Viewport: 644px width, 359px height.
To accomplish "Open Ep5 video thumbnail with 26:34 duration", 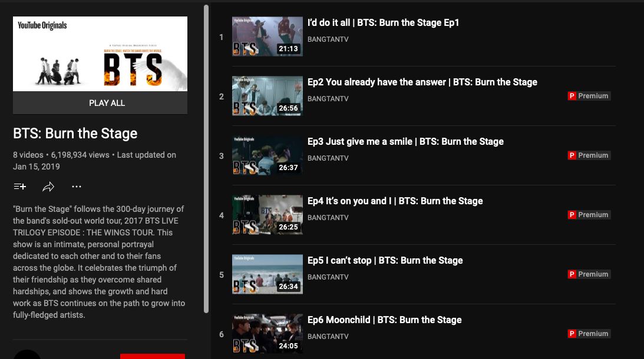I will tap(267, 274).
